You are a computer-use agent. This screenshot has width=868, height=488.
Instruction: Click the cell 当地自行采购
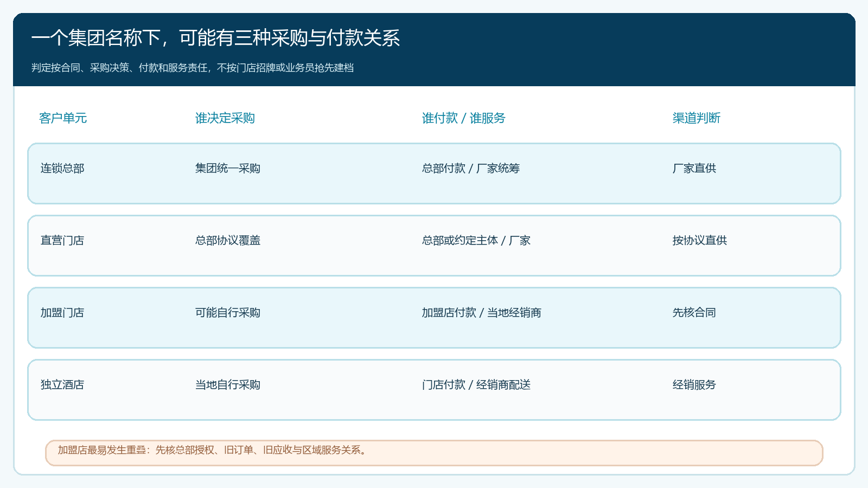point(228,385)
